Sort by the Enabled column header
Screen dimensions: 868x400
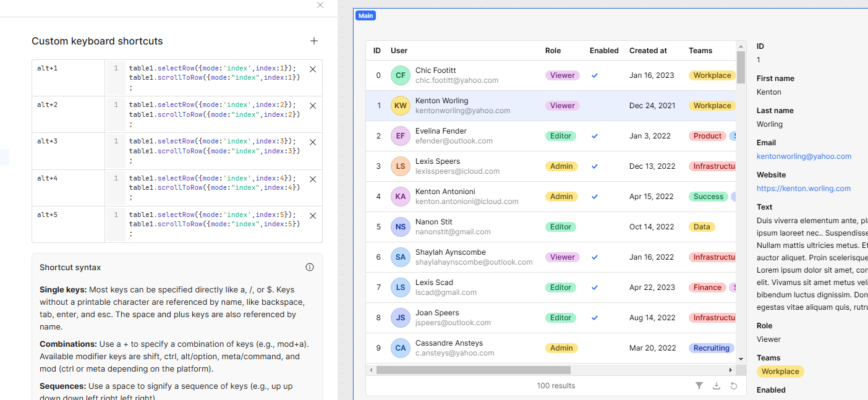pos(604,51)
